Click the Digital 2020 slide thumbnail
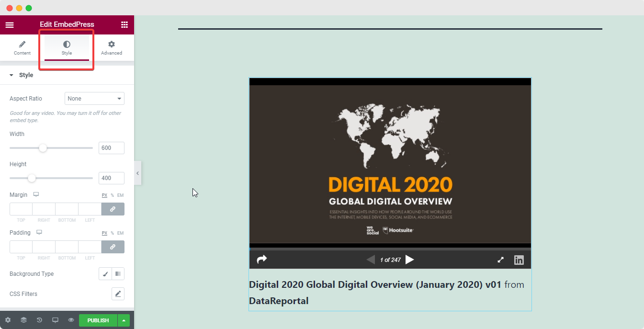644x329 pixels. tap(390, 164)
